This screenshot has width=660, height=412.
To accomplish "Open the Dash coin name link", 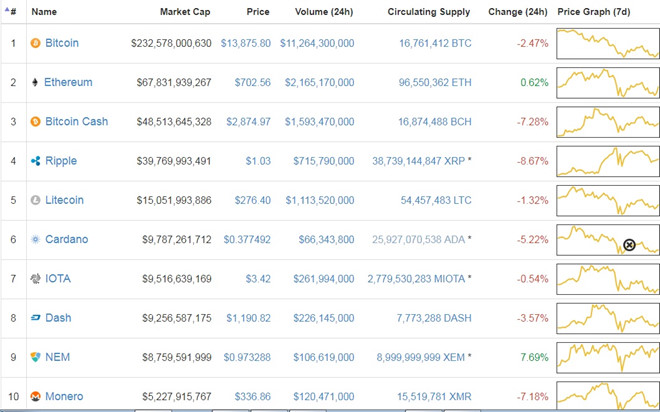I will [x=58, y=318].
